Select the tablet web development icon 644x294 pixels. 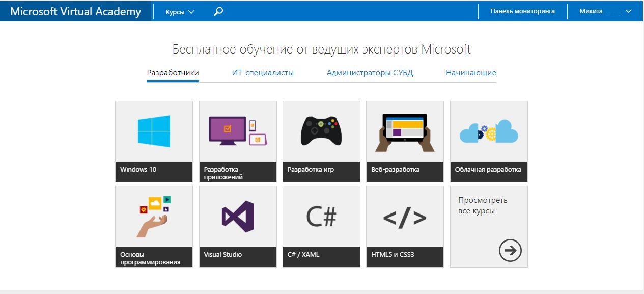coord(405,132)
